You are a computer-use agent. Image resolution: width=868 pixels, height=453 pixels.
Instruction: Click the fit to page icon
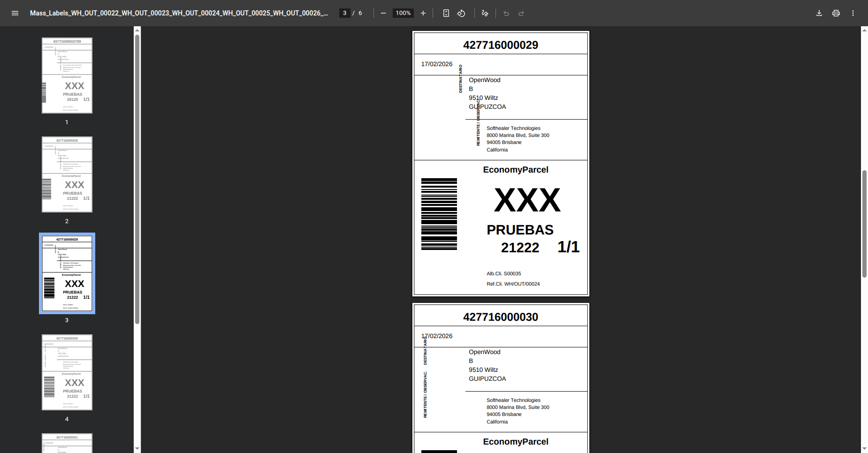pyautogui.click(x=446, y=13)
